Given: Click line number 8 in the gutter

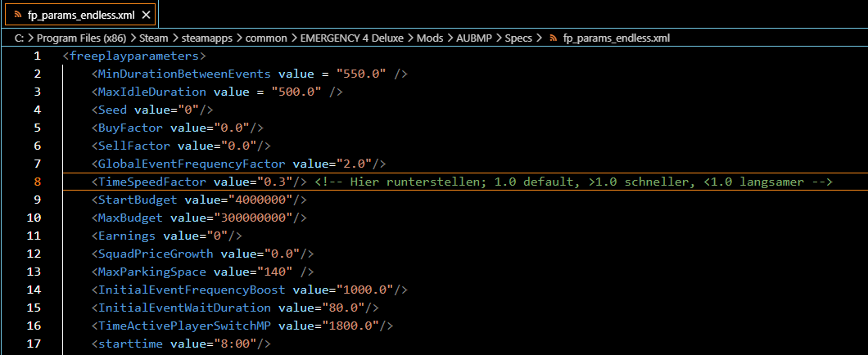Looking at the screenshot, I should click(x=37, y=182).
